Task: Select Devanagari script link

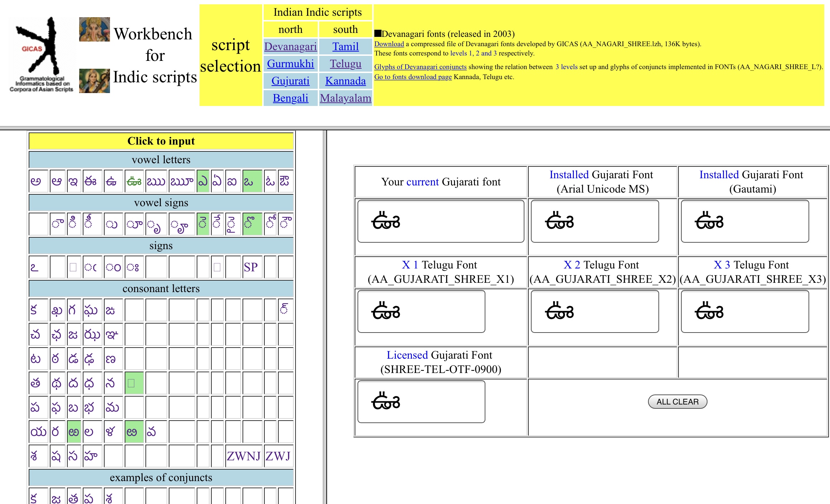Action: coord(290,47)
